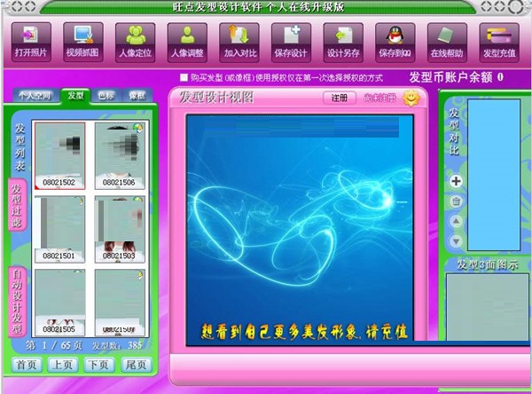Click the plus icon in 发型对比 panel
Screen dimensions: 532x394
[x=456, y=181]
